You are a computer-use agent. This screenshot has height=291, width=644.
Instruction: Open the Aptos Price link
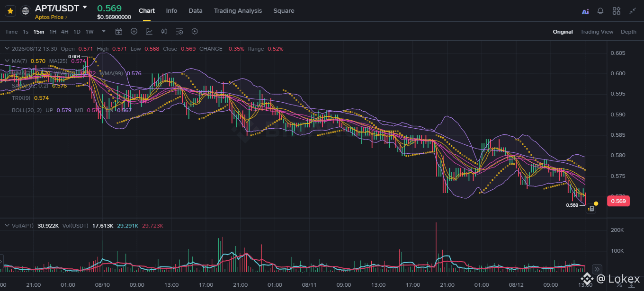(x=51, y=17)
